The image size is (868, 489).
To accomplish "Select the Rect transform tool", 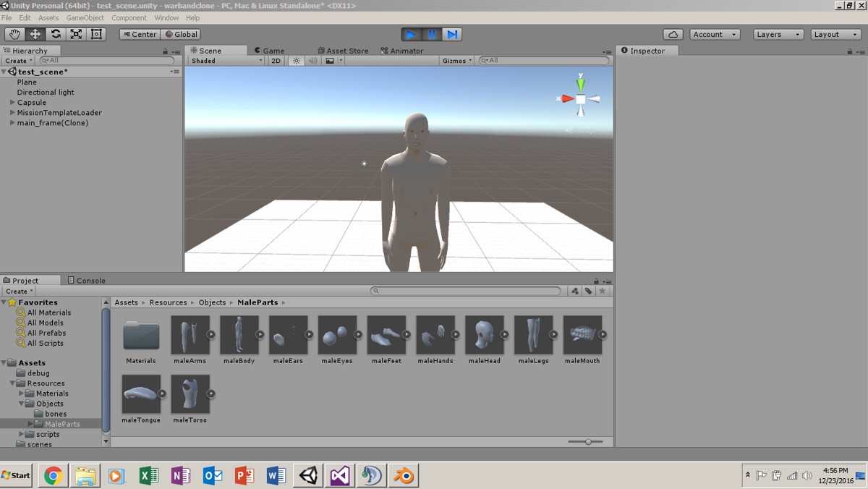I will [96, 34].
